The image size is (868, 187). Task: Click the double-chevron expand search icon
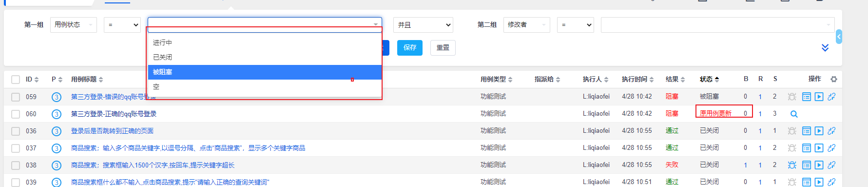pyautogui.click(x=825, y=47)
